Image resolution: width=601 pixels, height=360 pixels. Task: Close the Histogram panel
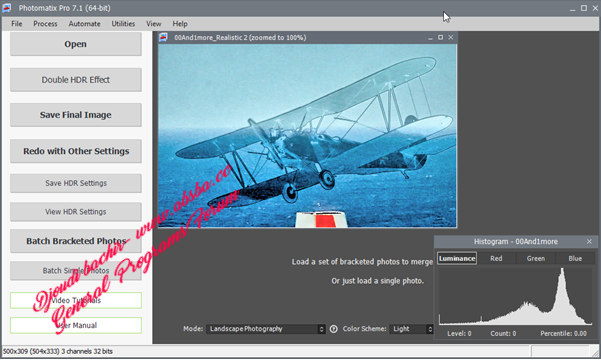[589, 242]
